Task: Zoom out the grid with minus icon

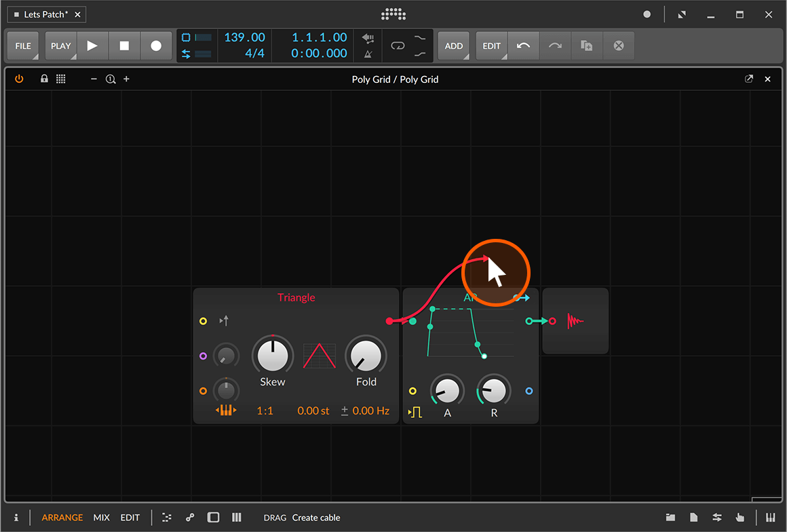Action: point(94,79)
